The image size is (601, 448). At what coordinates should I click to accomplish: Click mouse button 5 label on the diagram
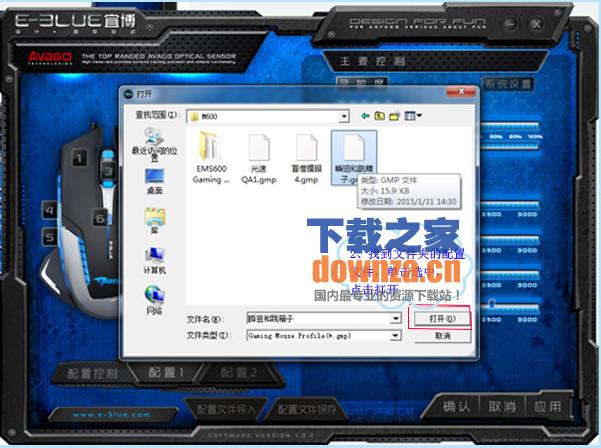pos(50,237)
